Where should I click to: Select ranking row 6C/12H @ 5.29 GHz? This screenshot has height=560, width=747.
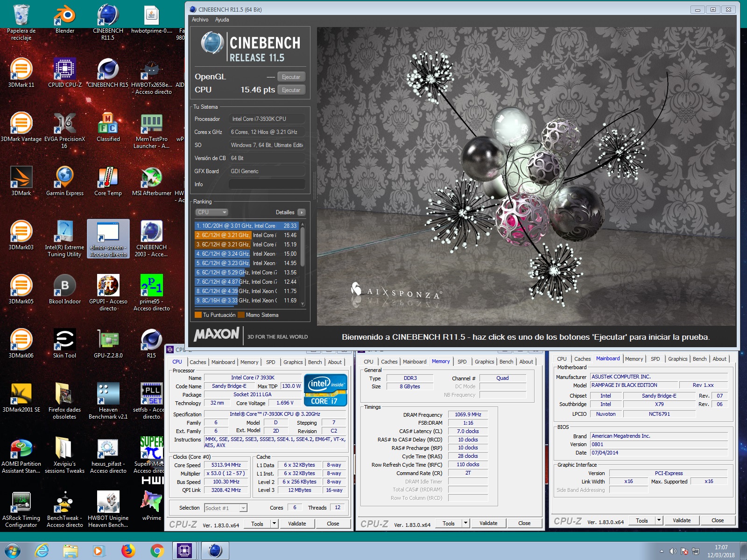(x=247, y=273)
